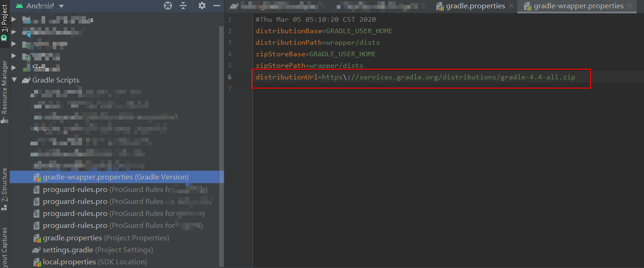The width and height of the screenshot is (644, 268).
Task: Click the Android robot icon in header
Action: [19, 6]
